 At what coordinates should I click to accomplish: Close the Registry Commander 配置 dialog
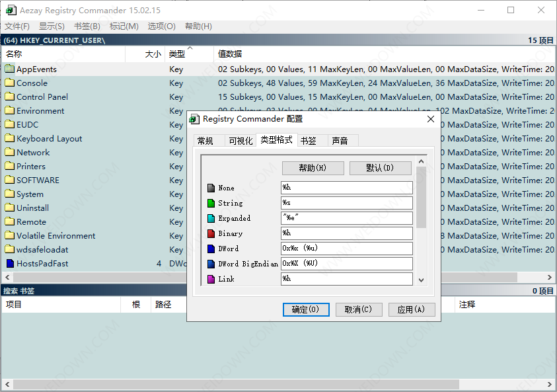(x=431, y=119)
